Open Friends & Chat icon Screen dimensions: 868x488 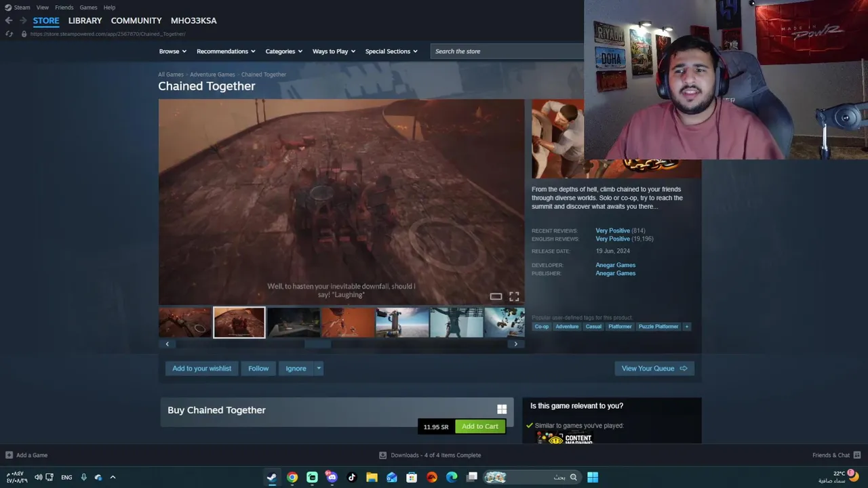pyautogui.click(x=856, y=455)
